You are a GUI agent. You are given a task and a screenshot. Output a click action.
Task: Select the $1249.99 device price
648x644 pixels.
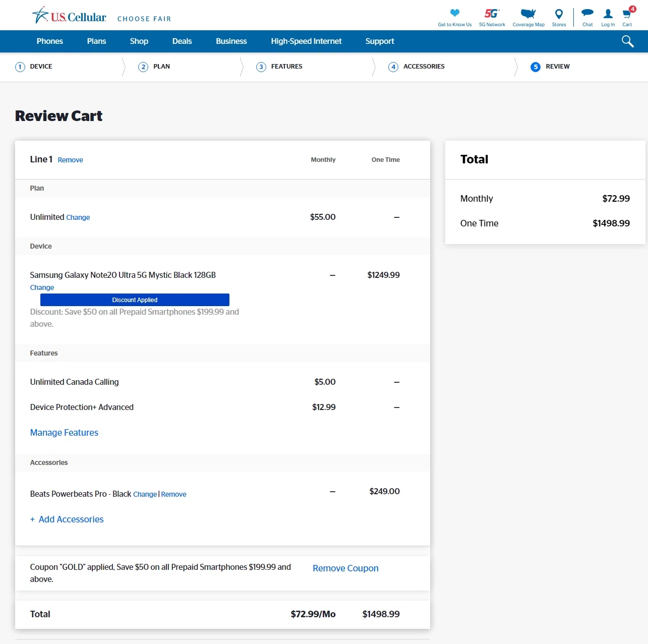pos(384,275)
